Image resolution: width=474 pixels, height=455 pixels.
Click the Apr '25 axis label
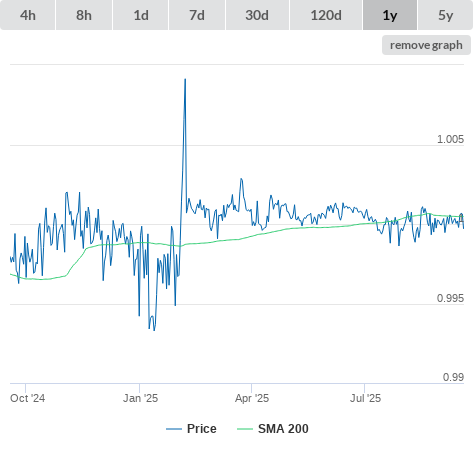[252, 398]
